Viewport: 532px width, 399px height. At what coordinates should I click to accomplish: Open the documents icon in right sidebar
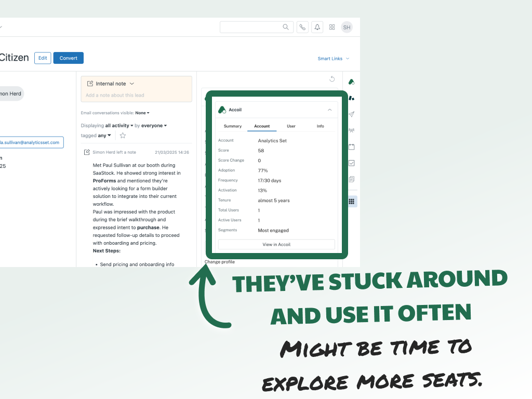tap(352, 179)
